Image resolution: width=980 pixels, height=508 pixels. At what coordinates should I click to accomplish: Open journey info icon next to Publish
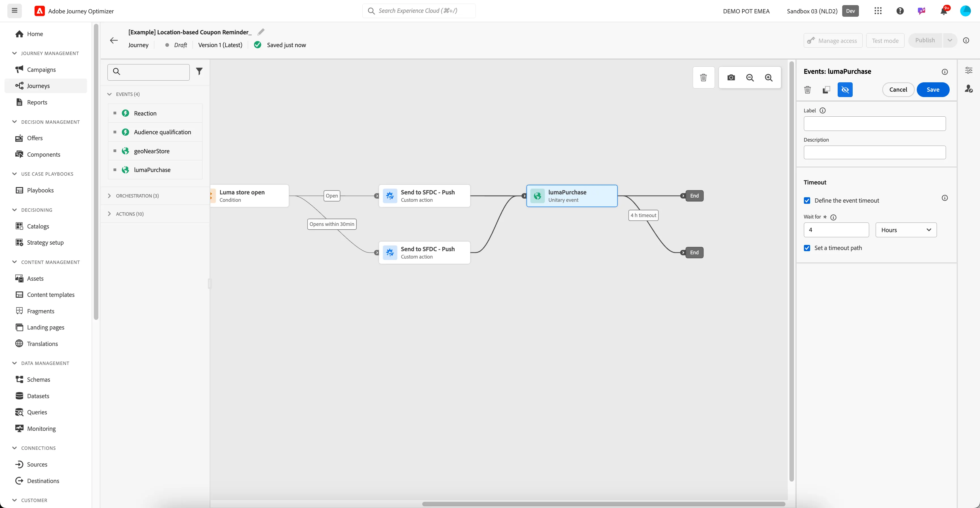click(966, 40)
